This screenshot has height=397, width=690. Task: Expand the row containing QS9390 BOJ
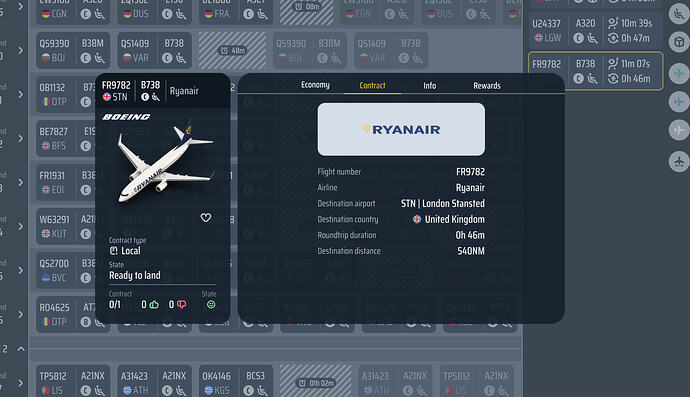[x=20, y=51]
